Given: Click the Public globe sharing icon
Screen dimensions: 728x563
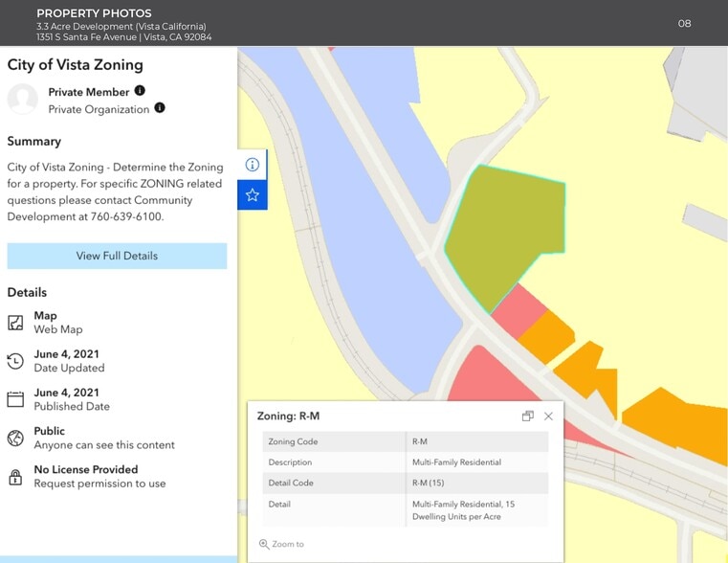Looking at the screenshot, I should pyautogui.click(x=15, y=438).
